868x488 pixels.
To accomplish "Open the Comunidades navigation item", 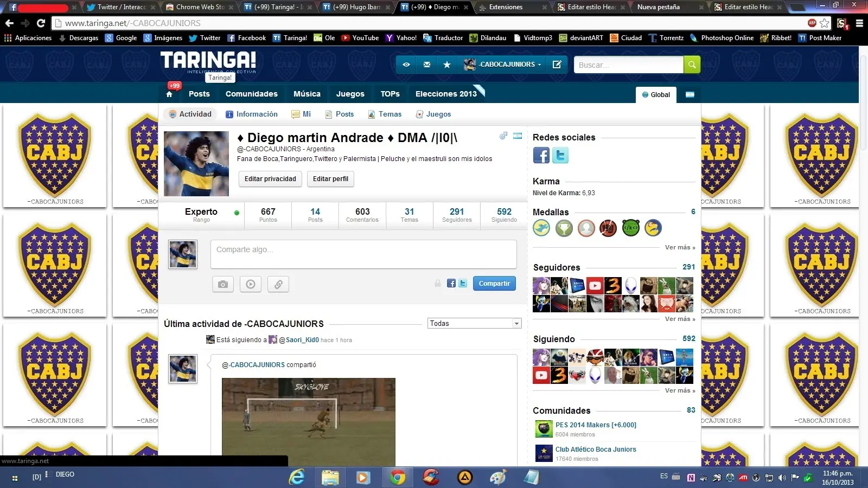I will [x=252, y=94].
